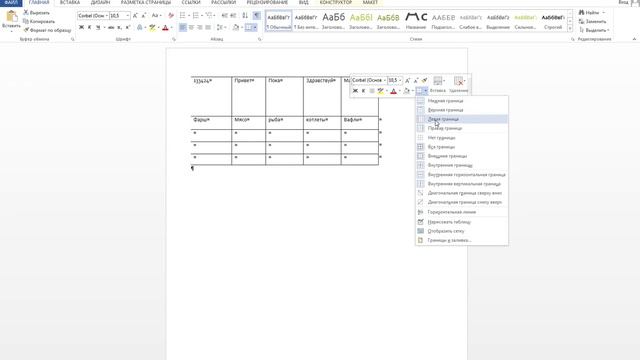This screenshot has height=360, width=640.
Task: Open ribbon Borders dropdown arrow
Action: pos(255,27)
